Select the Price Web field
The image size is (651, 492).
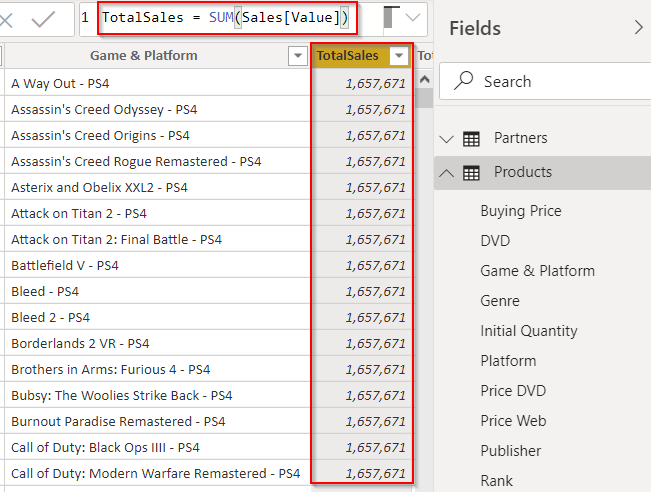point(512,421)
